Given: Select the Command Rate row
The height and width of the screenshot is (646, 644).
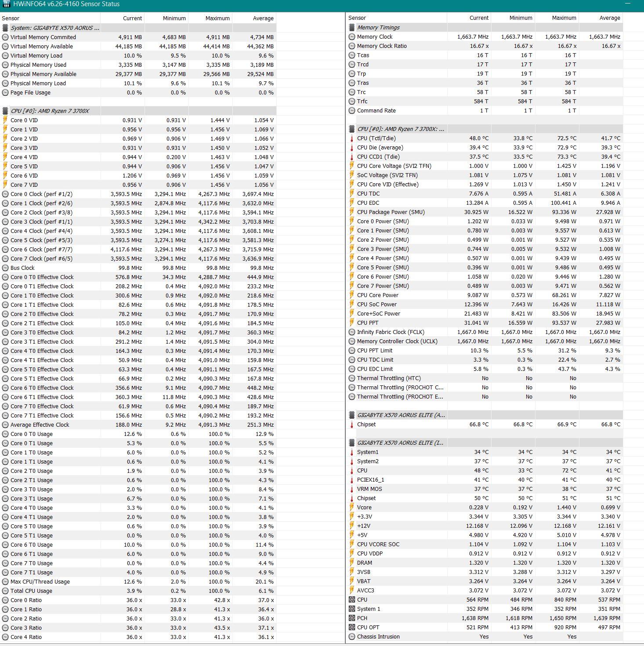Looking at the screenshot, I should [485, 110].
